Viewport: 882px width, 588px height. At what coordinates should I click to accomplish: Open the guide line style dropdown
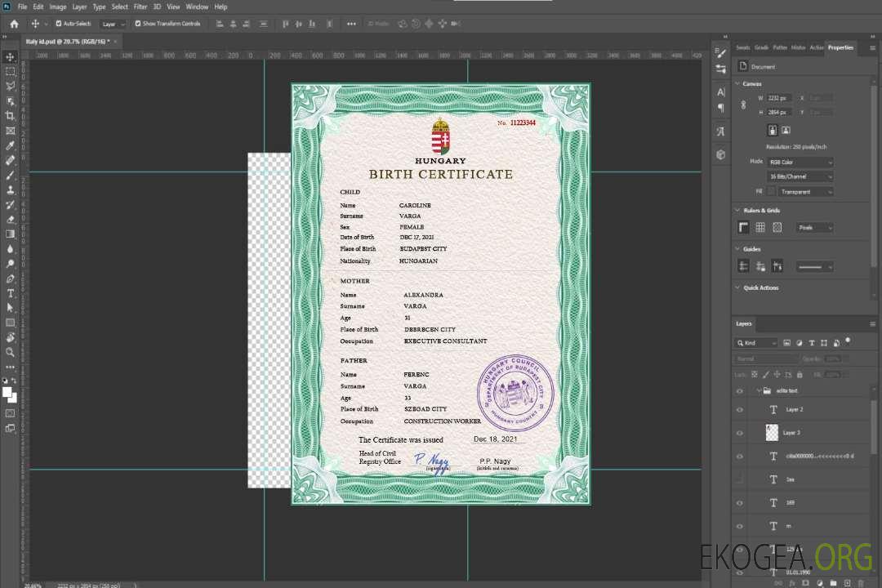pyautogui.click(x=815, y=267)
